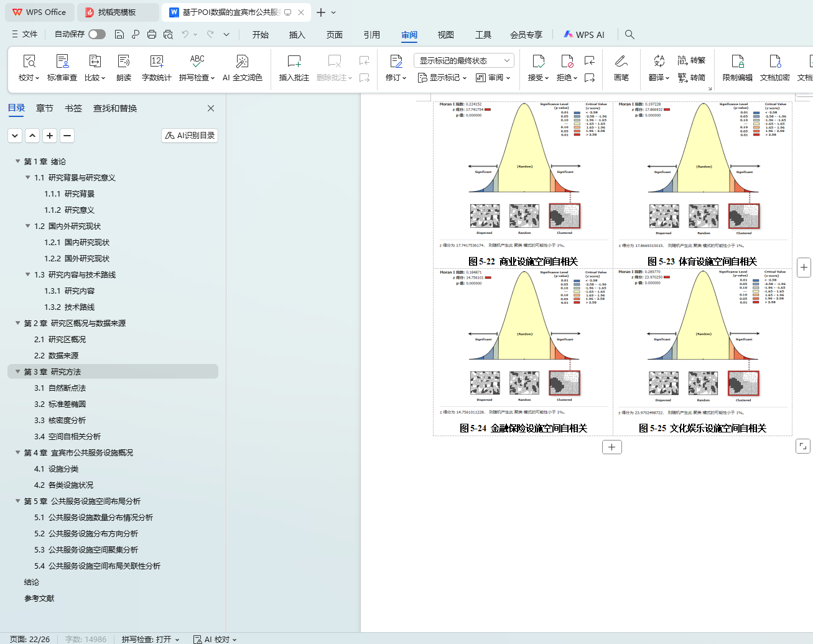The height and width of the screenshot is (644, 813).
Task: Click AI 全文润色 icon
Action: 242,62
